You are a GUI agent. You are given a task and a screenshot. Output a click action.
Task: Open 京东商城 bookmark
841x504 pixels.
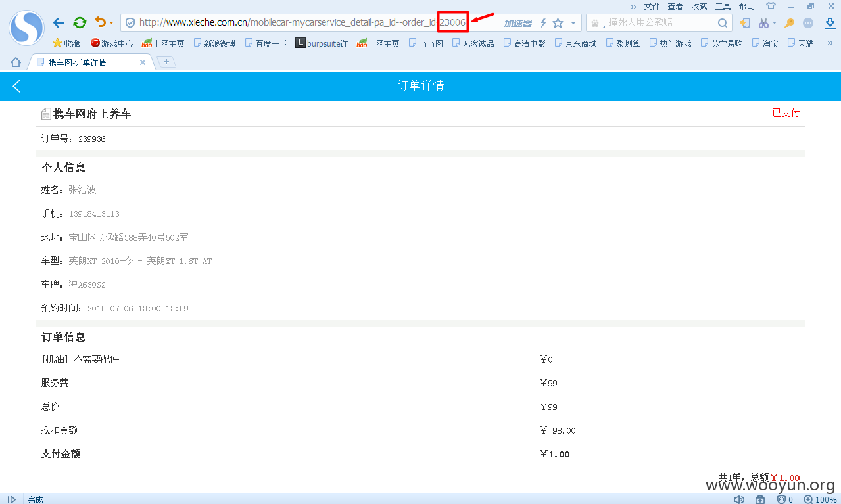click(x=575, y=43)
